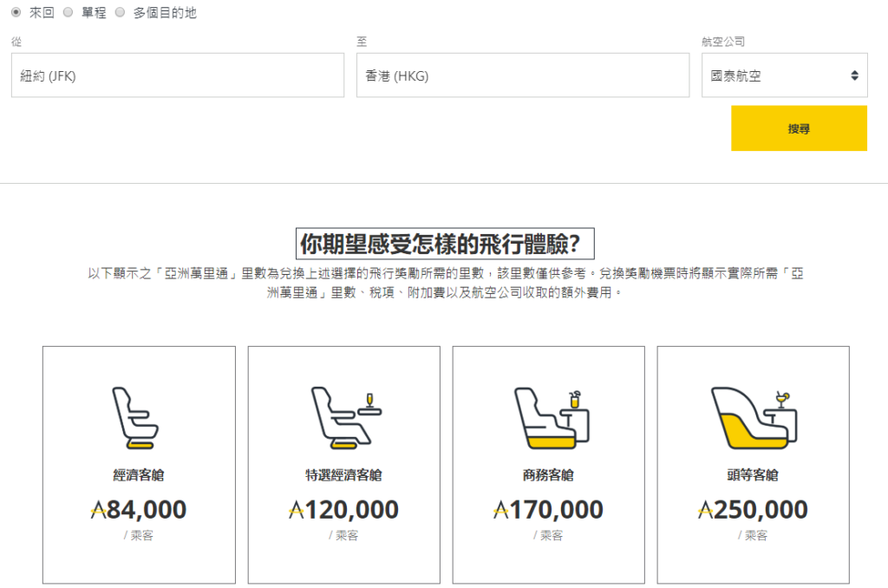Click the Asia Miles symbol beside 170,000

pyautogui.click(x=501, y=511)
